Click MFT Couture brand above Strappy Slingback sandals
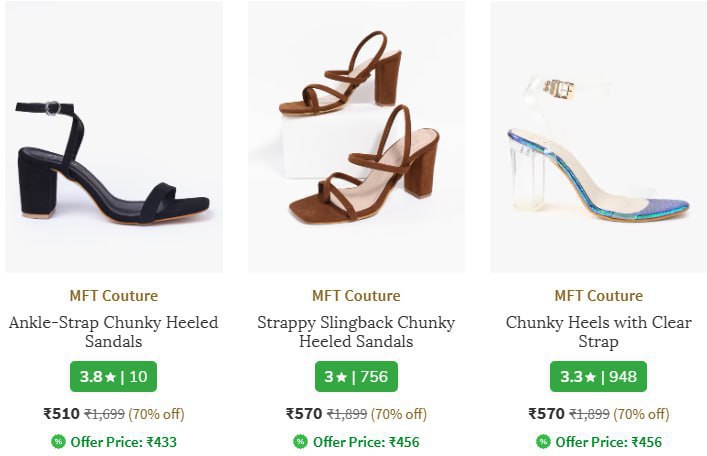 (x=356, y=296)
